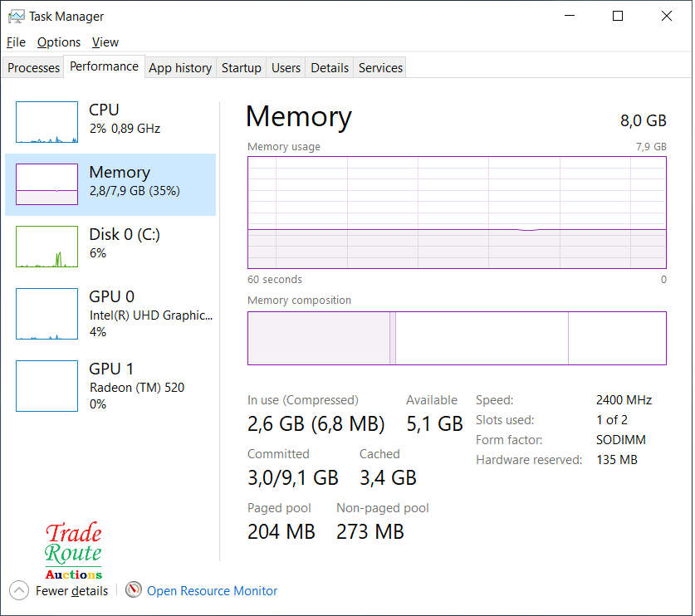This screenshot has height=616, width=695.
Task: Collapse view with Fewer details arrow icon
Action: 18,590
